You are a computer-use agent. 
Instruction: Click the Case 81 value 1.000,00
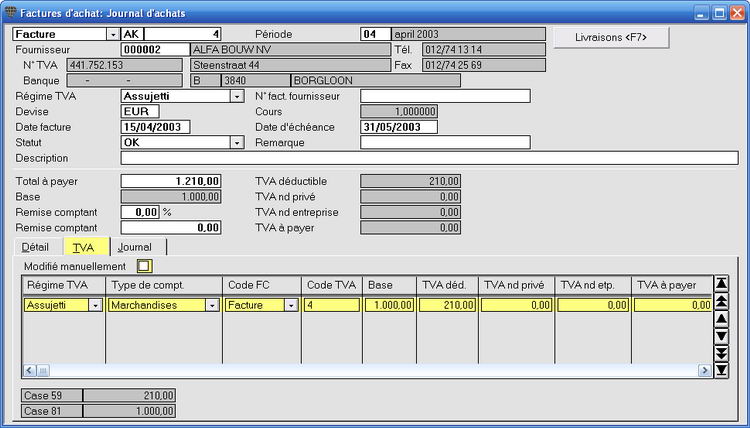point(129,411)
